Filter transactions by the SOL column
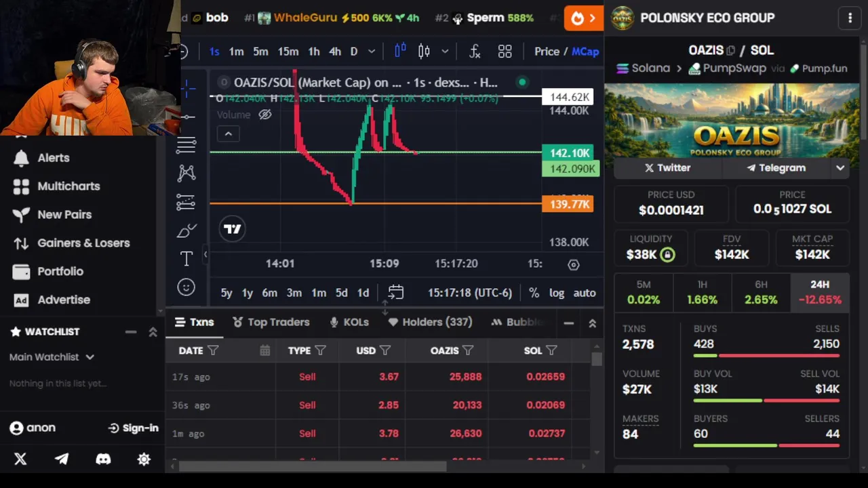The image size is (868, 488). (551, 350)
